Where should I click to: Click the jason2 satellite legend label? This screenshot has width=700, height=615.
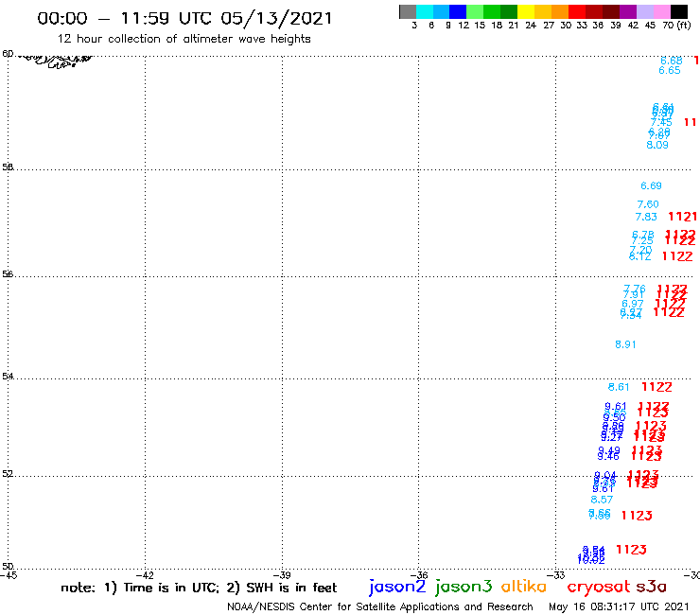coord(397,587)
